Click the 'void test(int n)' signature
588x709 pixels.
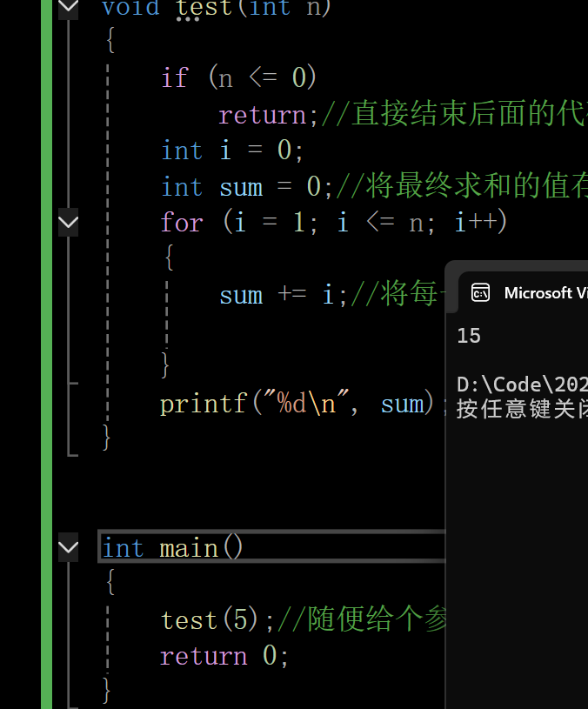pos(217,9)
